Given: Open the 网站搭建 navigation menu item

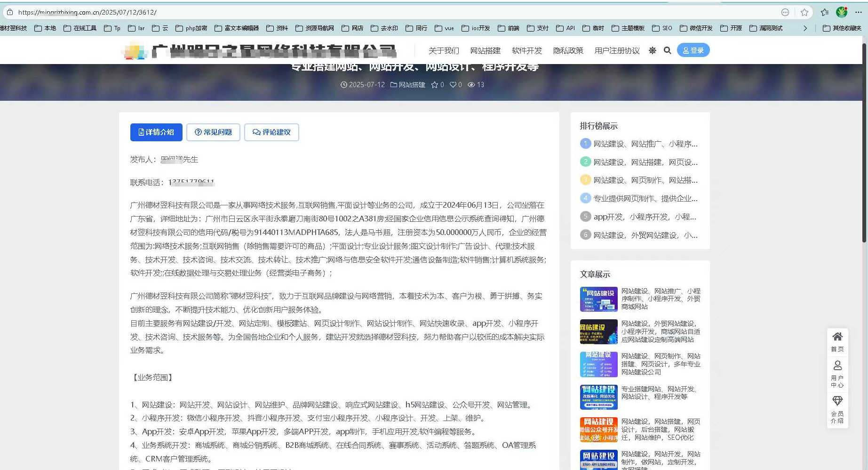Looking at the screenshot, I should click(485, 50).
